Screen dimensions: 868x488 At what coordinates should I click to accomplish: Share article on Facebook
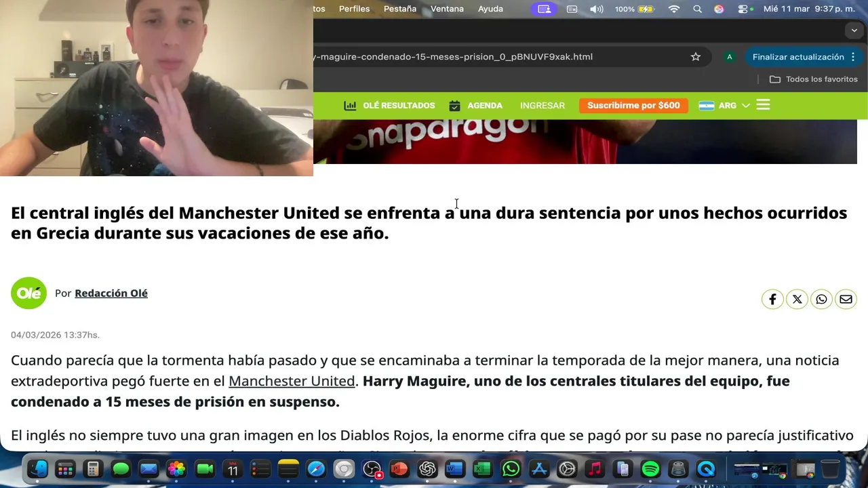pos(772,299)
